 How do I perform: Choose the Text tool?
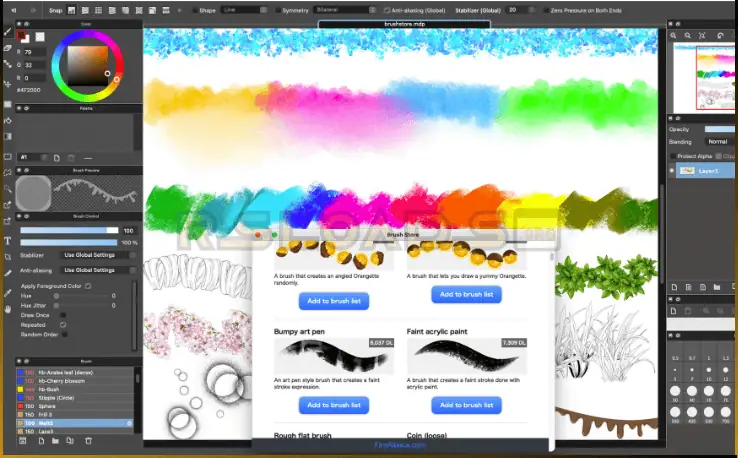pos(7,240)
